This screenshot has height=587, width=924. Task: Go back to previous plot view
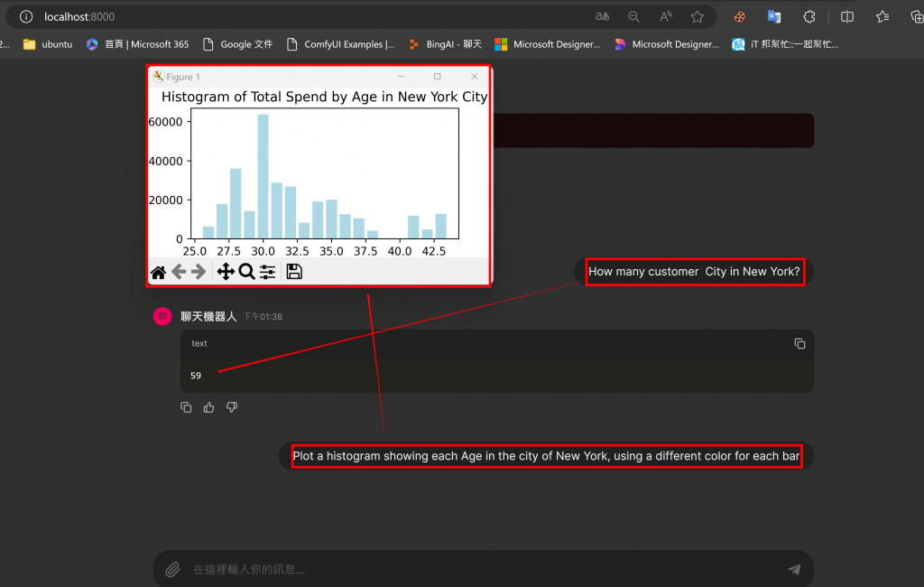pyautogui.click(x=179, y=272)
